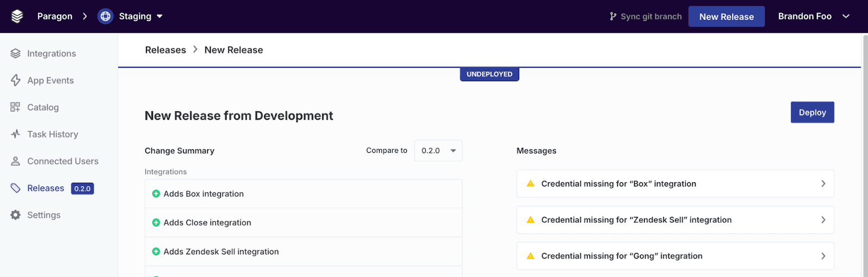Image resolution: width=868 pixels, height=277 pixels.
Task: Click the Paragon stacked-layers logo icon
Action: (17, 16)
